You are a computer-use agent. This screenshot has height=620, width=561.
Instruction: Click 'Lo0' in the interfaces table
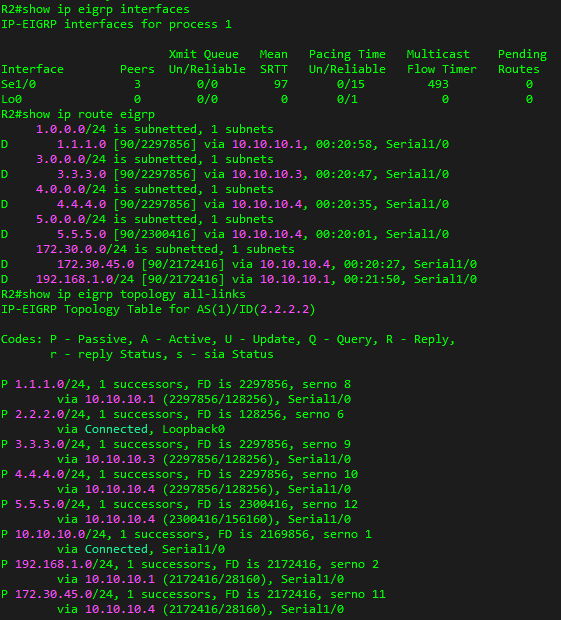pyautogui.click(x=11, y=99)
